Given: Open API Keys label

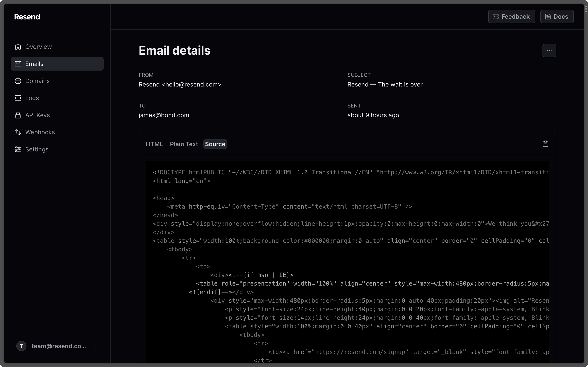Looking at the screenshot, I should pyautogui.click(x=37, y=115).
